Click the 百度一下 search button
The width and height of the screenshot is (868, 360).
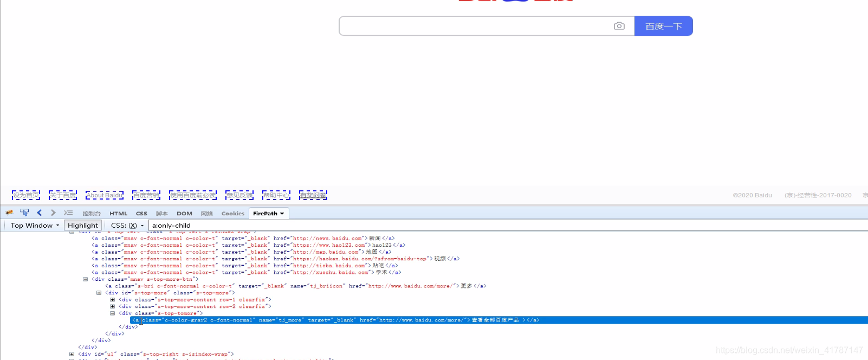coord(664,26)
